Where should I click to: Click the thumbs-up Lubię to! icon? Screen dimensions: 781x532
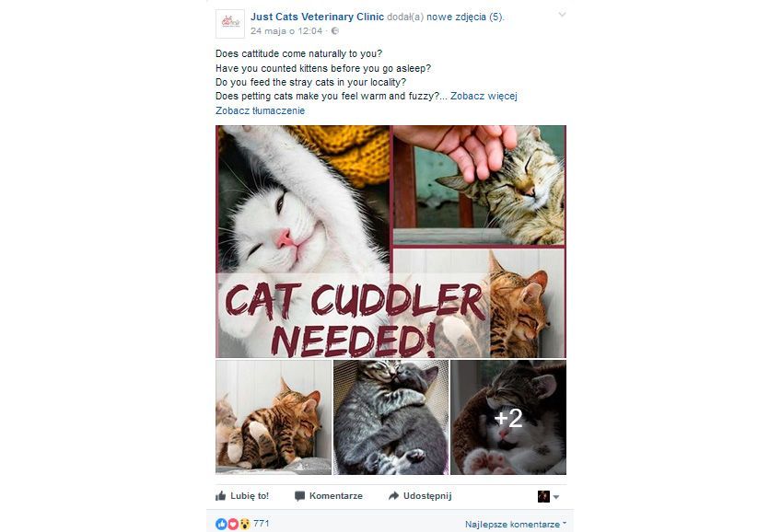click(x=221, y=496)
